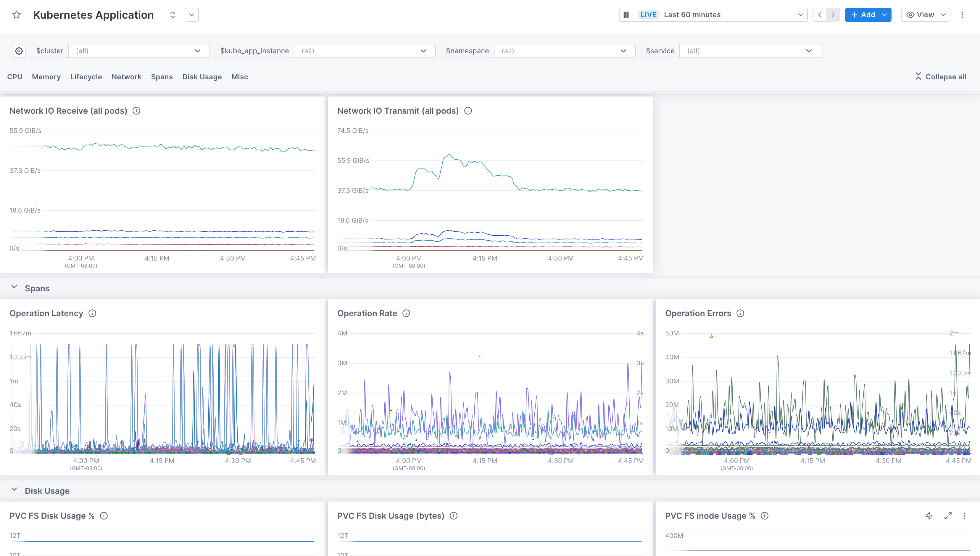Image resolution: width=980 pixels, height=556 pixels.
Task: Expand PVC FS inode Usage panel to fullscreen
Action: tap(947, 515)
